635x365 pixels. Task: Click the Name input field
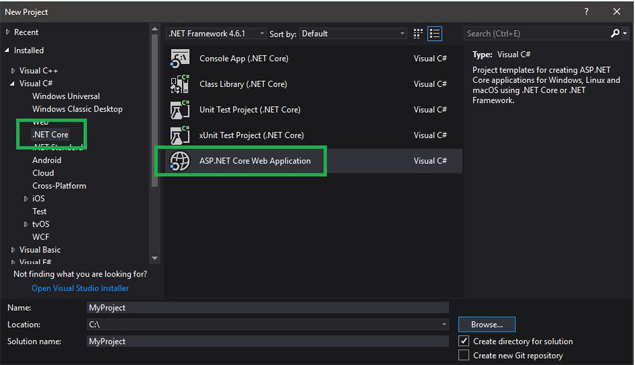point(268,307)
